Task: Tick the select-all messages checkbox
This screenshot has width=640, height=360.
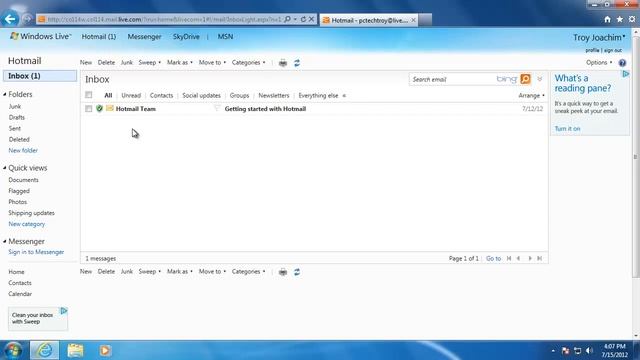Action: (x=89, y=95)
